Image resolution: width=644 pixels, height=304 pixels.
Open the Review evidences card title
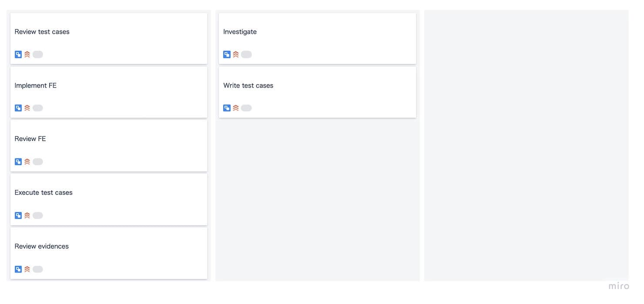[x=42, y=246]
